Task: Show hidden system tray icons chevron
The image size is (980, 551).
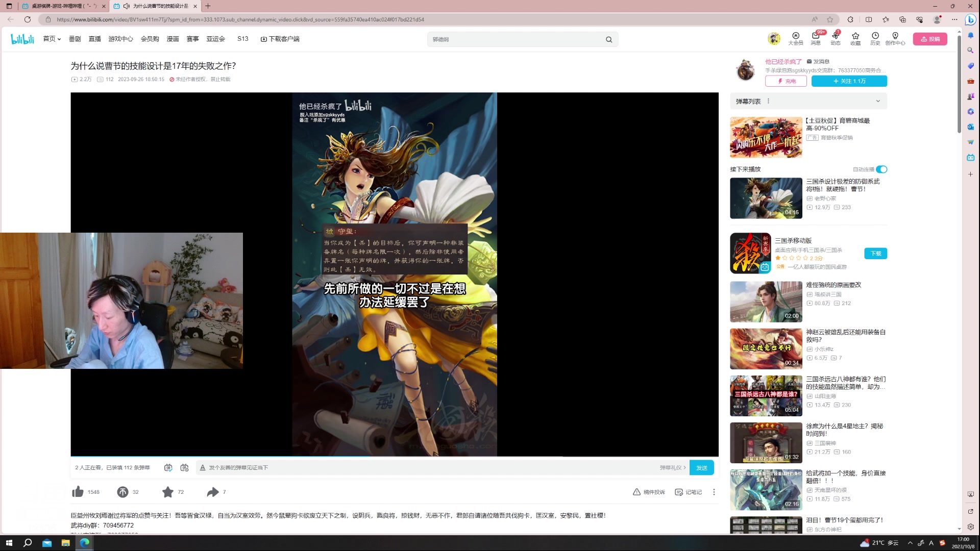Action: click(x=910, y=543)
